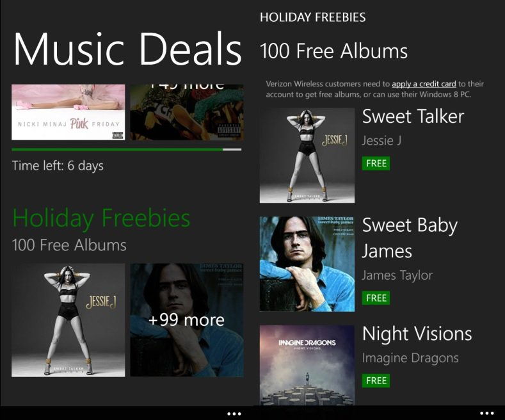
Task: Select the Nicki Minaj Pink Friday tile
Action: pyautogui.click(x=68, y=112)
